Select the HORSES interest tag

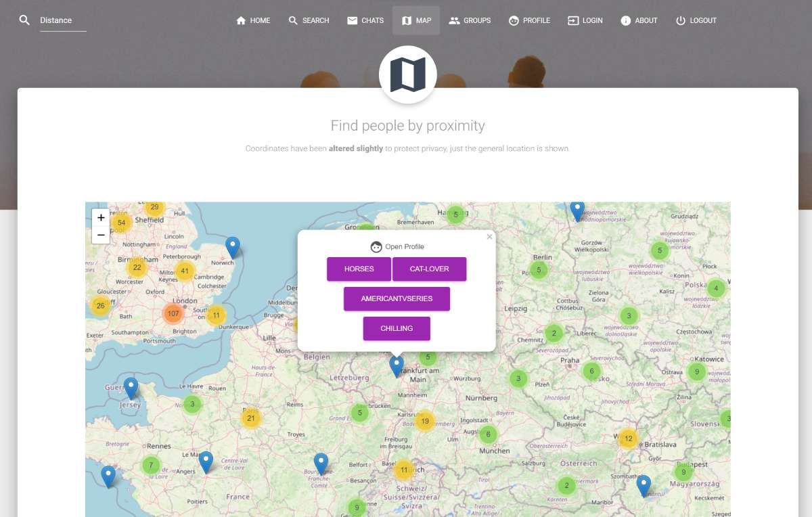[x=359, y=269]
